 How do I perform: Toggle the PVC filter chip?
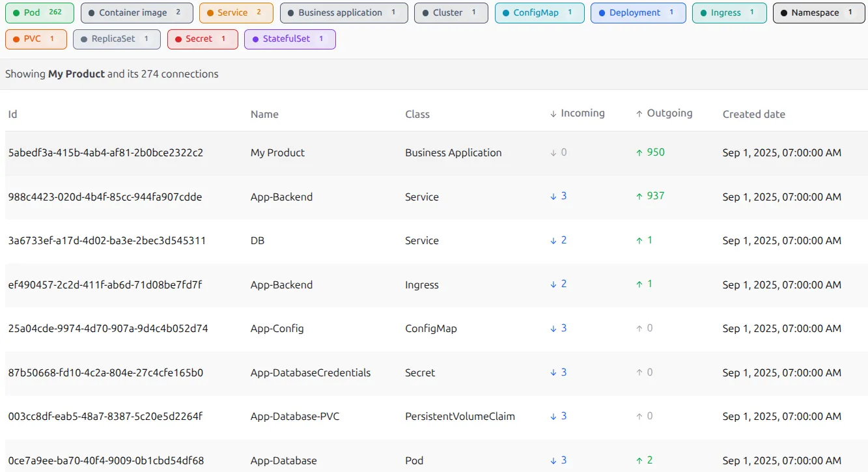pyautogui.click(x=36, y=39)
